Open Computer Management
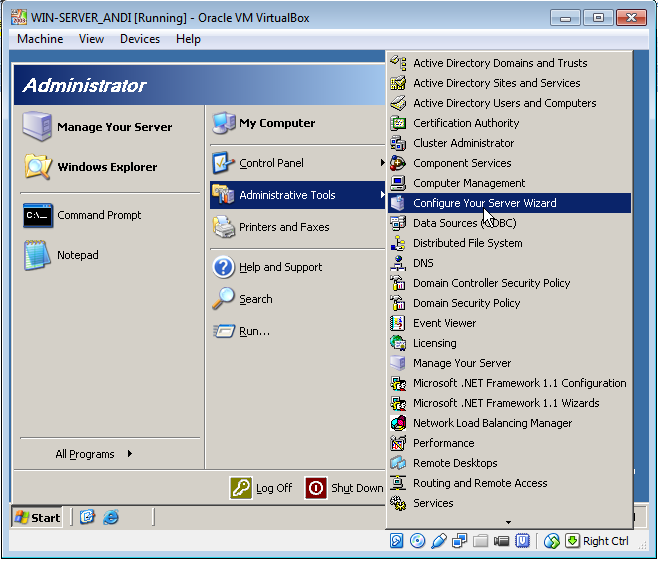 click(509, 183)
